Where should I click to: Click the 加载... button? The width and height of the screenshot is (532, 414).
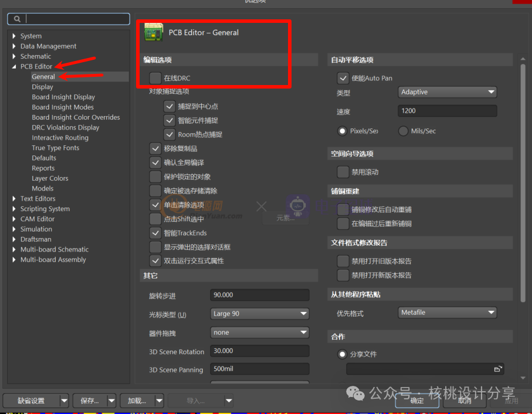[137, 401]
